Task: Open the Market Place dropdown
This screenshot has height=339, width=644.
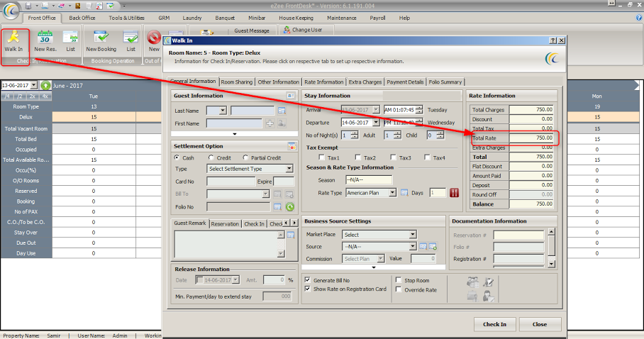Action: coord(412,235)
